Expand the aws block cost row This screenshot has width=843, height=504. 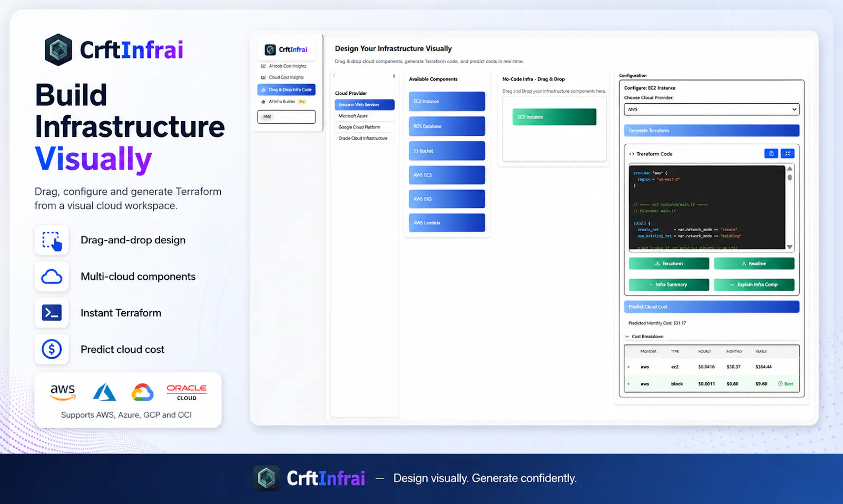tap(629, 384)
